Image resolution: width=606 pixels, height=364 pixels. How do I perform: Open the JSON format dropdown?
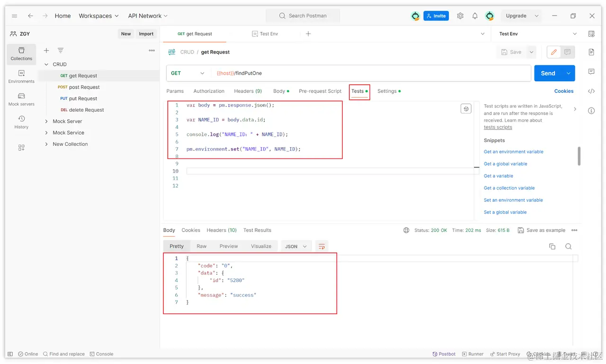tap(296, 246)
